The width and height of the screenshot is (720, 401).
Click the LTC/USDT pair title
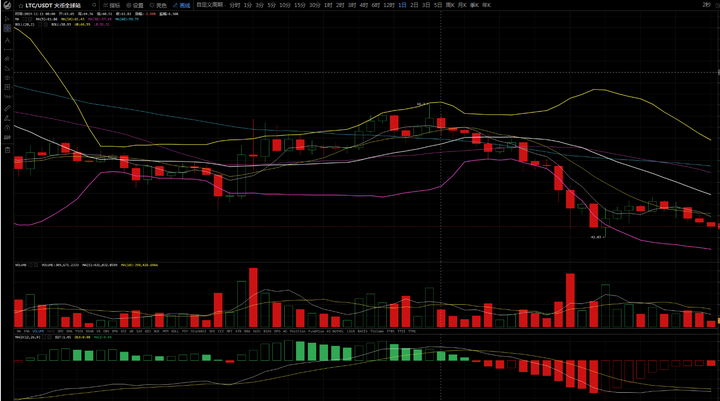[x=53, y=6]
